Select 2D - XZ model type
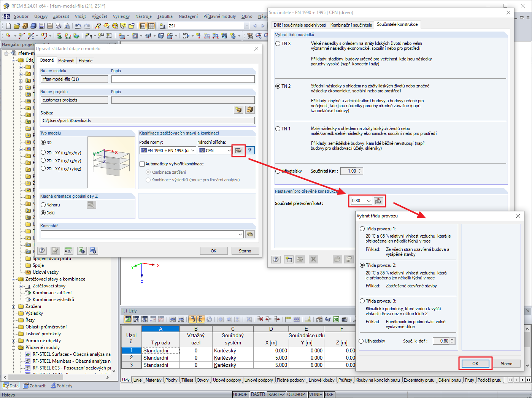The height and width of the screenshot is (398, 532). [43, 160]
